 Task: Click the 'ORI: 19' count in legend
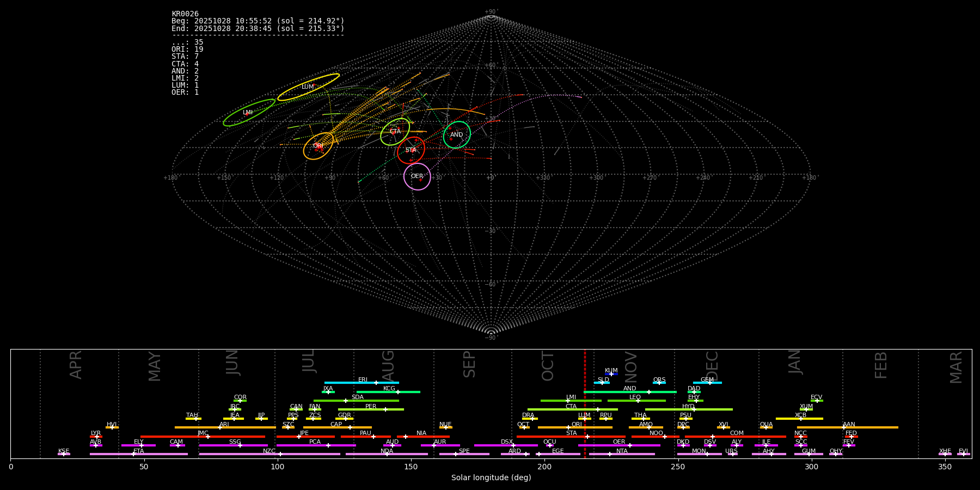[x=187, y=50]
